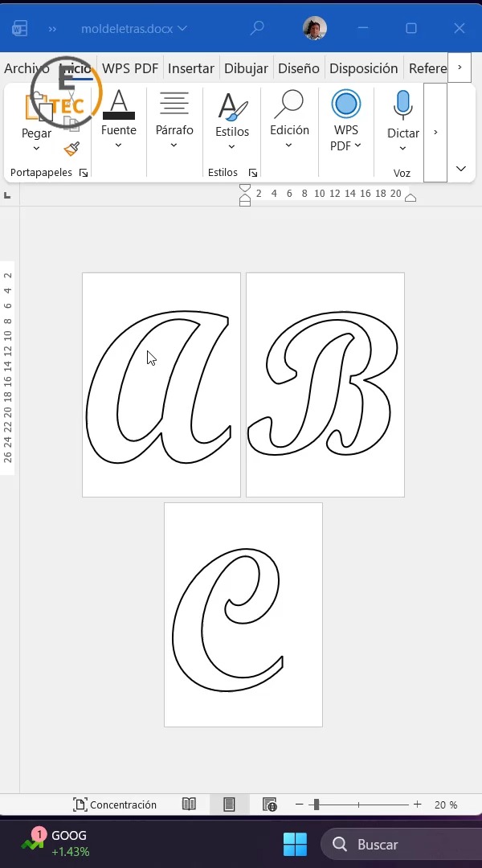482x868 pixels.
Task: Close the Word window
Action: (x=460, y=27)
